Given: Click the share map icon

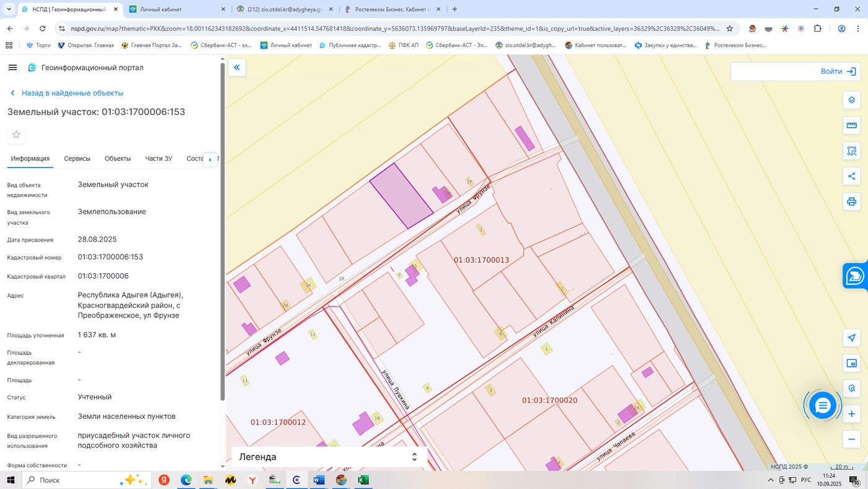Looking at the screenshot, I should pos(851,176).
